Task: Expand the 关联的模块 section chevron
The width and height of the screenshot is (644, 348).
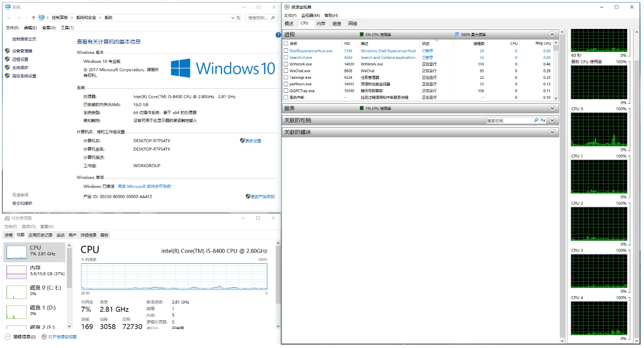Action: coord(552,132)
